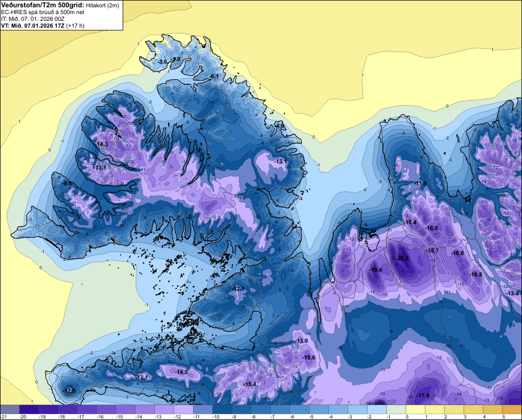Screen dimensions: 522x420
Task: Click the -13.4 temperature label
Action: [x=513, y=293]
